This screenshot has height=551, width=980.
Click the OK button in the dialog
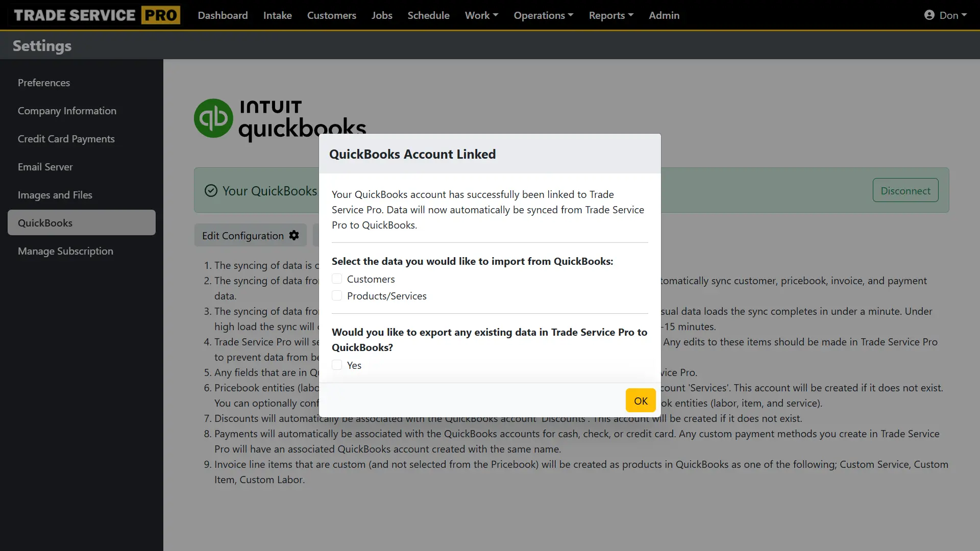(x=640, y=400)
